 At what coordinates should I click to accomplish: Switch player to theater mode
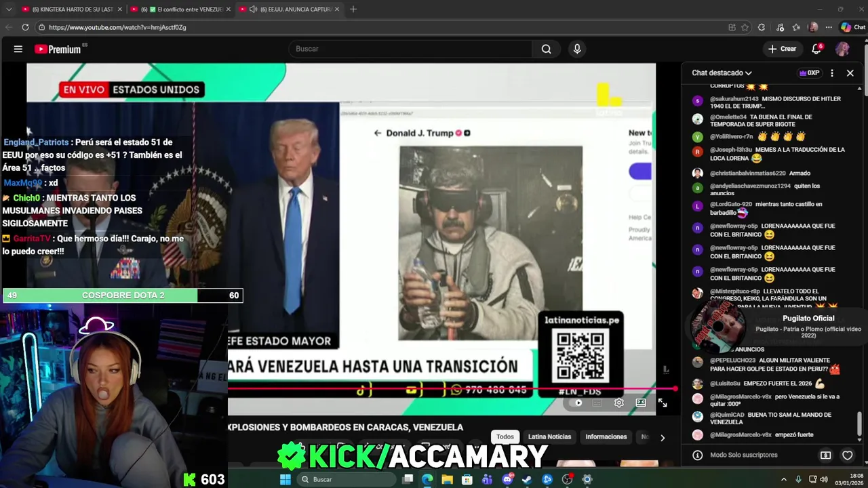click(x=641, y=403)
